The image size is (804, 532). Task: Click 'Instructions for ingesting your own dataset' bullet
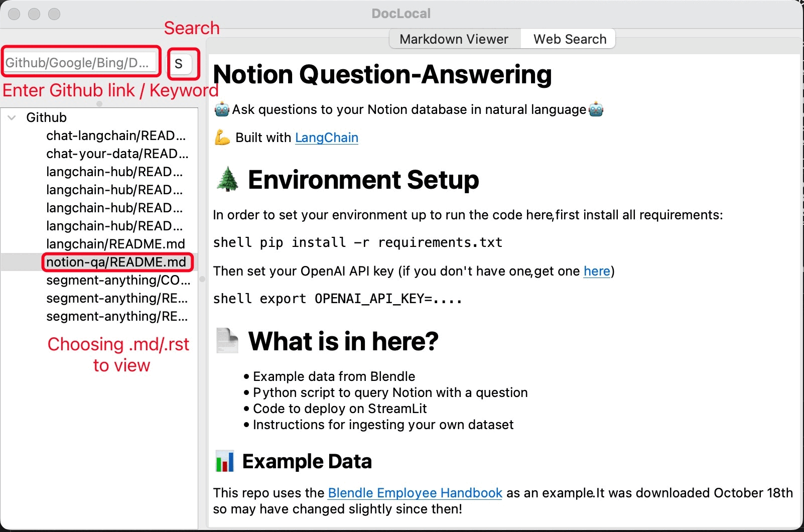tap(383, 425)
